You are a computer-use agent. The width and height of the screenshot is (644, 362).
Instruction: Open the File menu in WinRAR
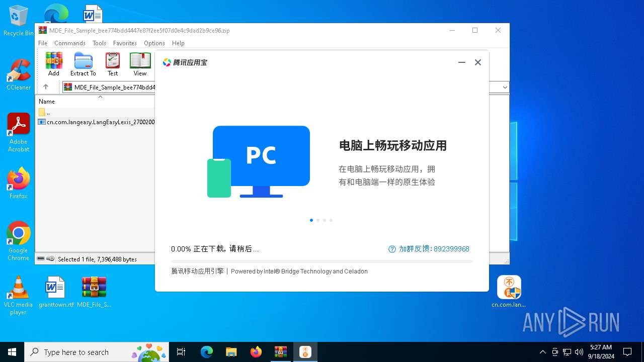tap(43, 43)
